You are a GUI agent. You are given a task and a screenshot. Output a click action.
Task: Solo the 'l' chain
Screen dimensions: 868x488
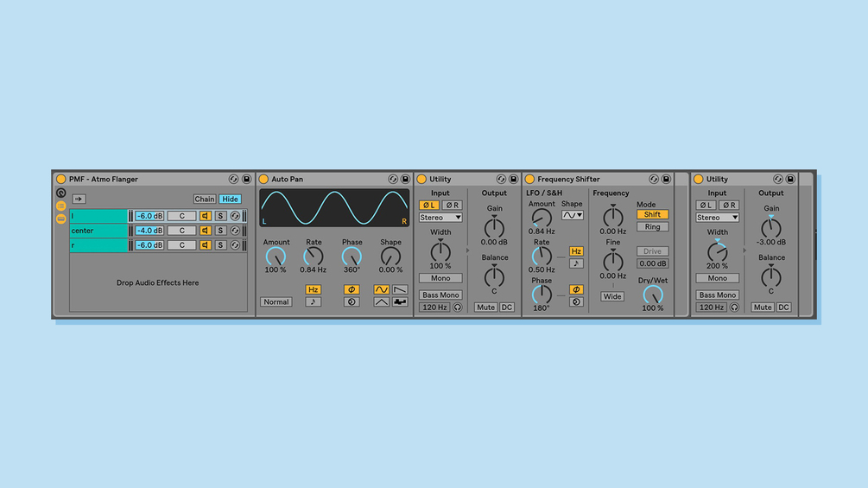[220, 216]
